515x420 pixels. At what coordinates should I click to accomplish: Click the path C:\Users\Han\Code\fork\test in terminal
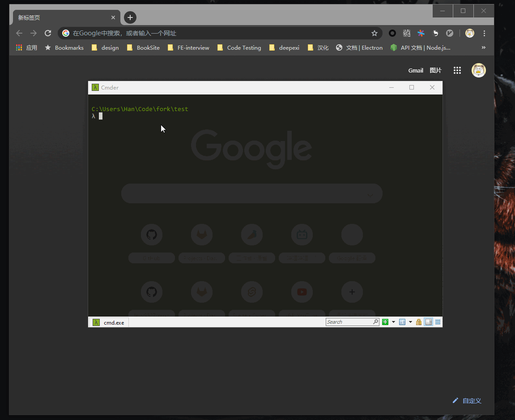140,109
